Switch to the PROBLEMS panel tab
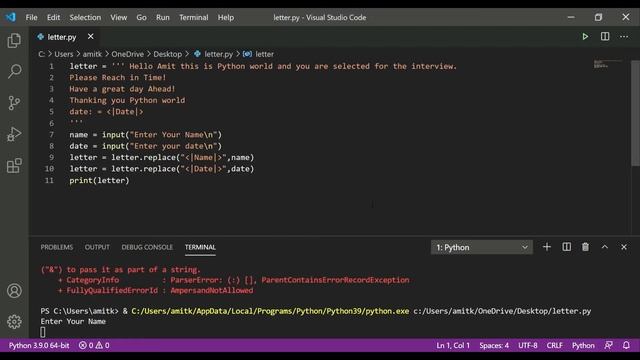640x360 pixels. [x=57, y=247]
